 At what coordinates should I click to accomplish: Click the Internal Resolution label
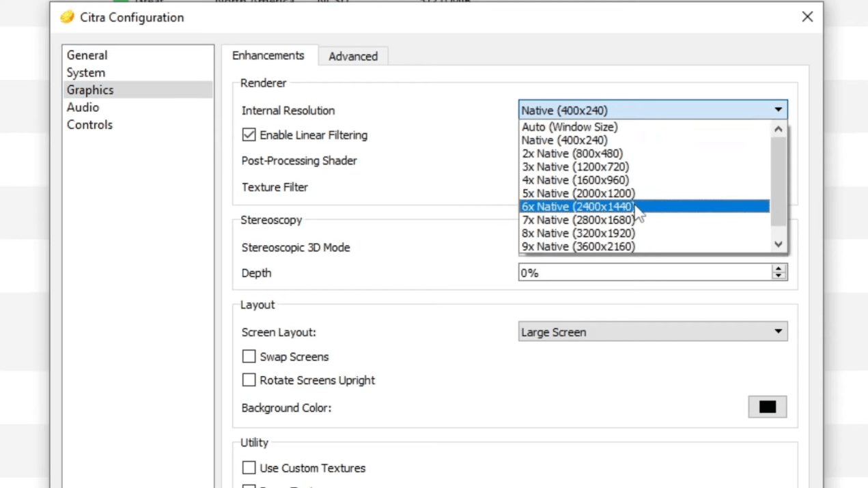[288, 111]
